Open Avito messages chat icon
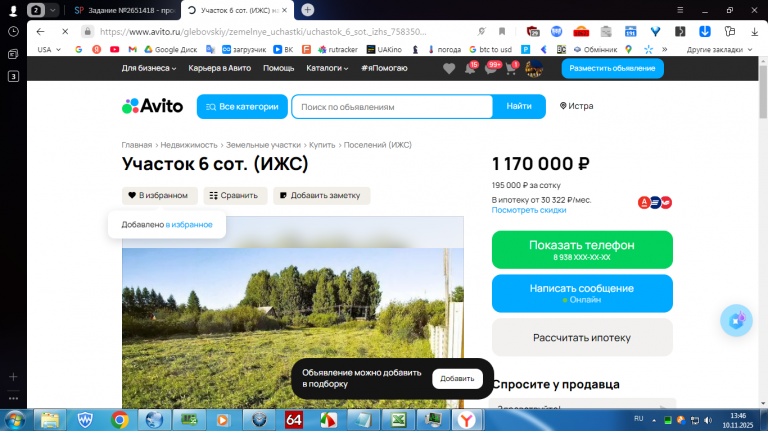The width and height of the screenshot is (768, 431). (x=491, y=68)
